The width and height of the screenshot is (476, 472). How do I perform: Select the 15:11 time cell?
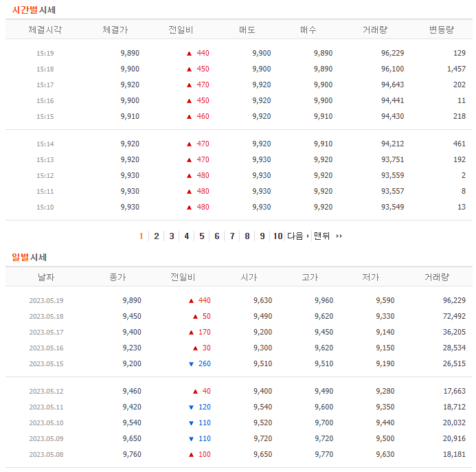click(x=45, y=191)
